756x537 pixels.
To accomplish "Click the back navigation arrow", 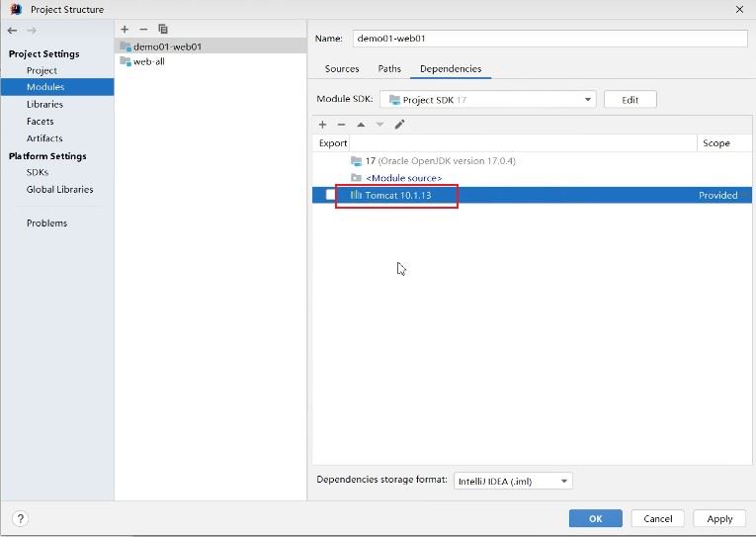I will click(13, 31).
